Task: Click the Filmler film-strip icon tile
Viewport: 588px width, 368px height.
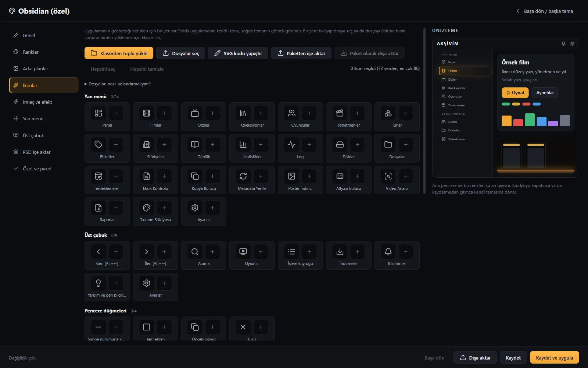Action: coord(147,113)
